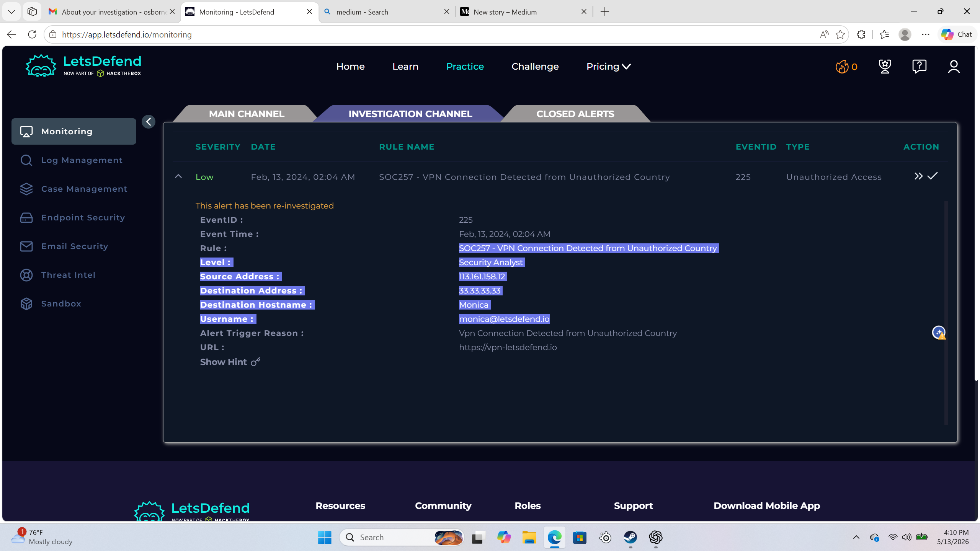
Task: Open Steam from the taskbar
Action: (x=630, y=538)
